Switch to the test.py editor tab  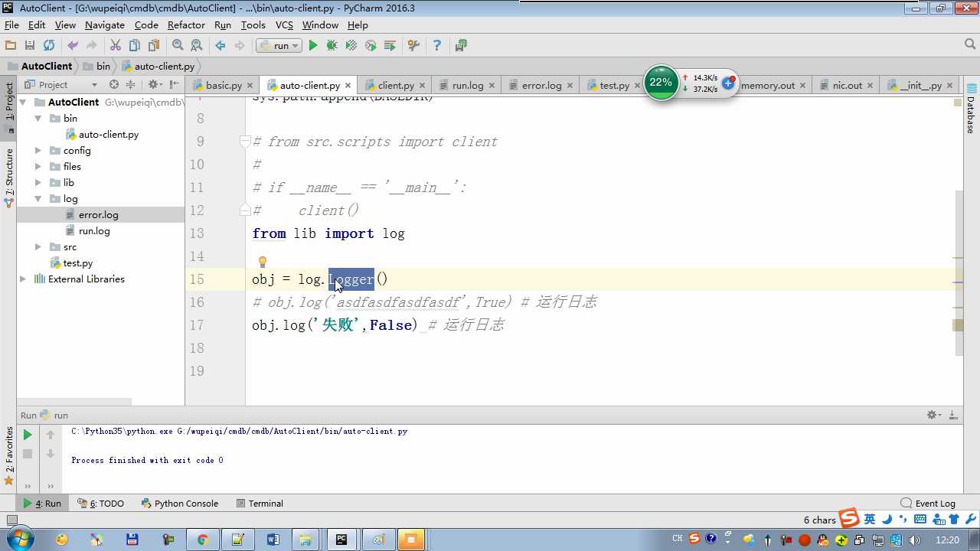[614, 86]
